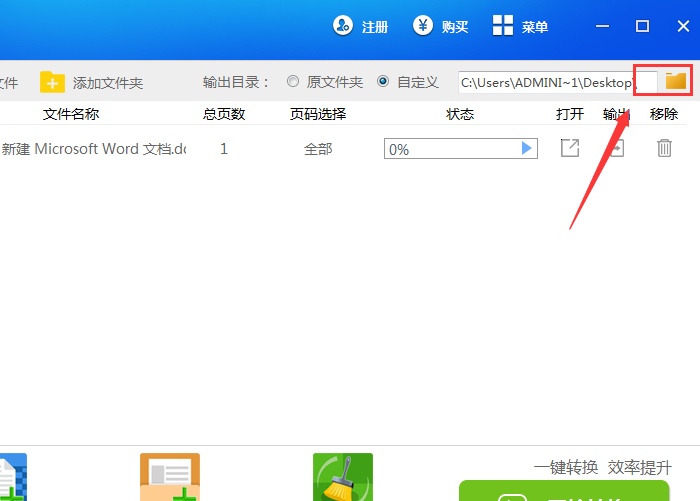Click the yen purchase icon

[x=424, y=26]
